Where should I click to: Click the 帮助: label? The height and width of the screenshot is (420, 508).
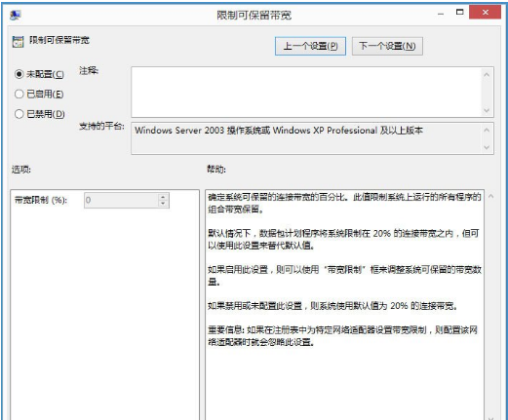click(216, 170)
